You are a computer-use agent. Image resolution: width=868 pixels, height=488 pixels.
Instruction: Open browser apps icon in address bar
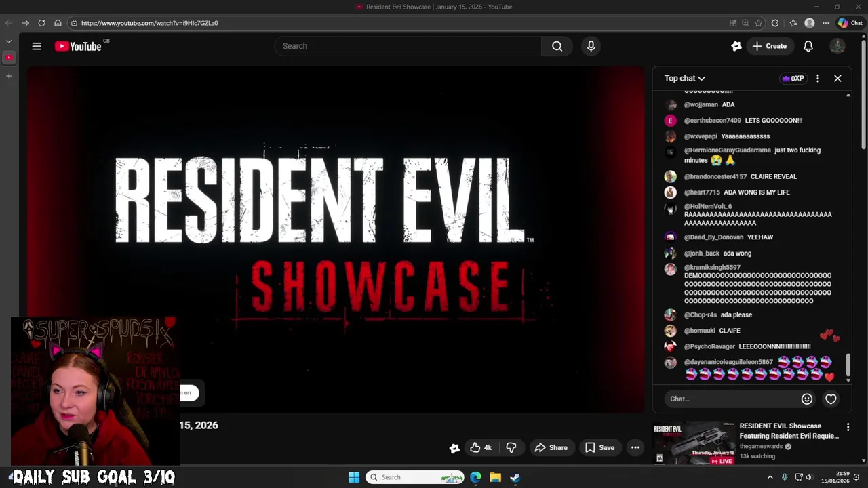(x=733, y=23)
